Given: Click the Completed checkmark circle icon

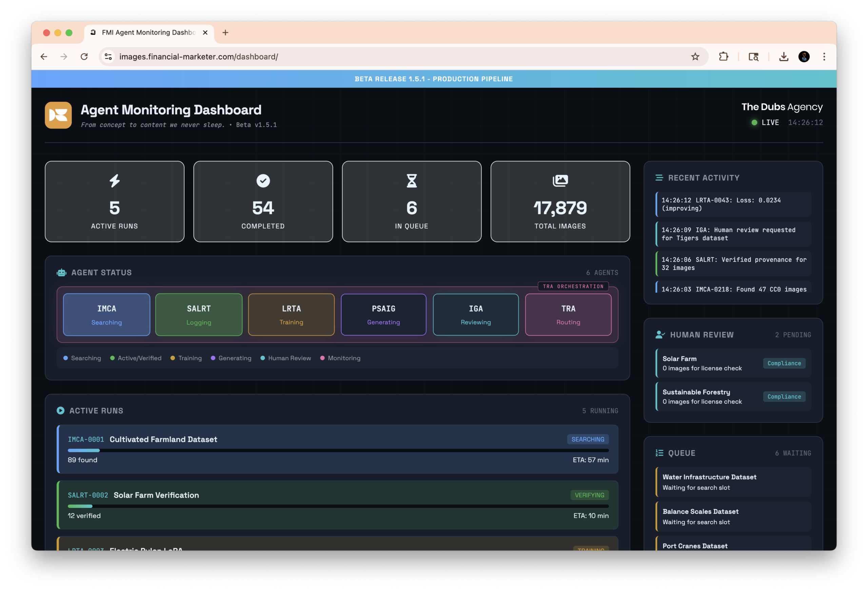Looking at the screenshot, I should (x=263, y=181).
